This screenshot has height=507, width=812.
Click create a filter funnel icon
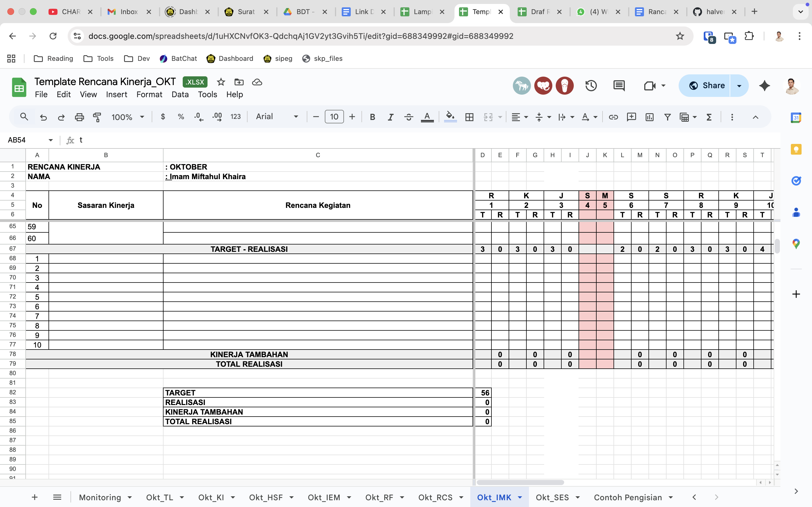[x=667, y=117]
